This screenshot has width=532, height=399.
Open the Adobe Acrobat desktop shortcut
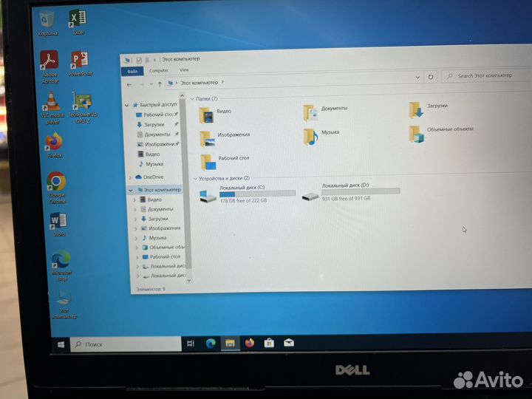(50, 66)
